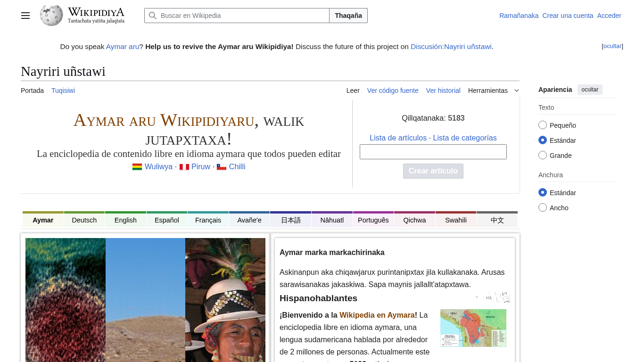644x362 pixels.
Task: Open the Aymar aru banner link
Action: click(x=123, y=47)
